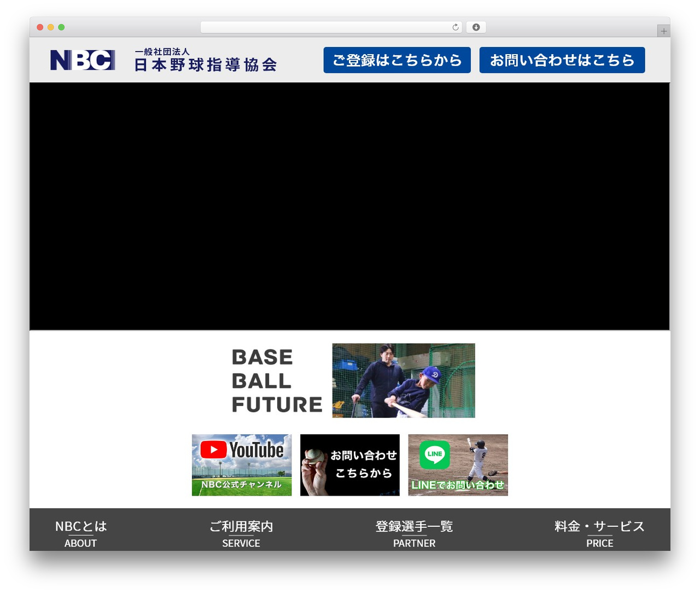Go to the NBCとは ABOUT menu

pyautogui.click(x=81, y=533)
